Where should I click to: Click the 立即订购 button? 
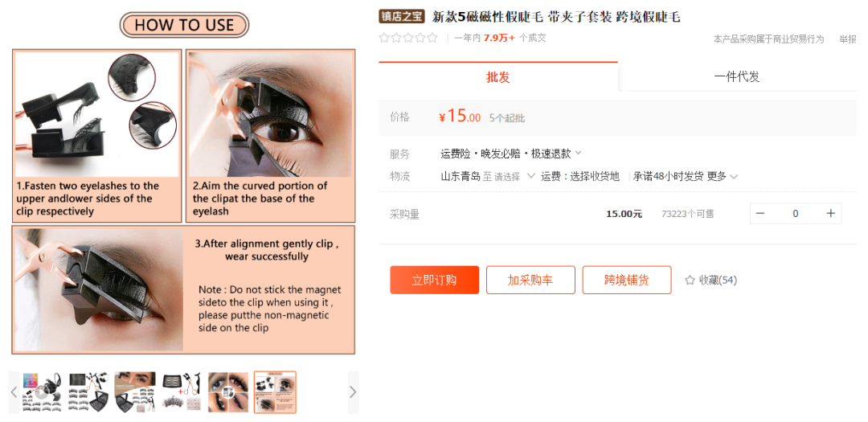(435, 281)
